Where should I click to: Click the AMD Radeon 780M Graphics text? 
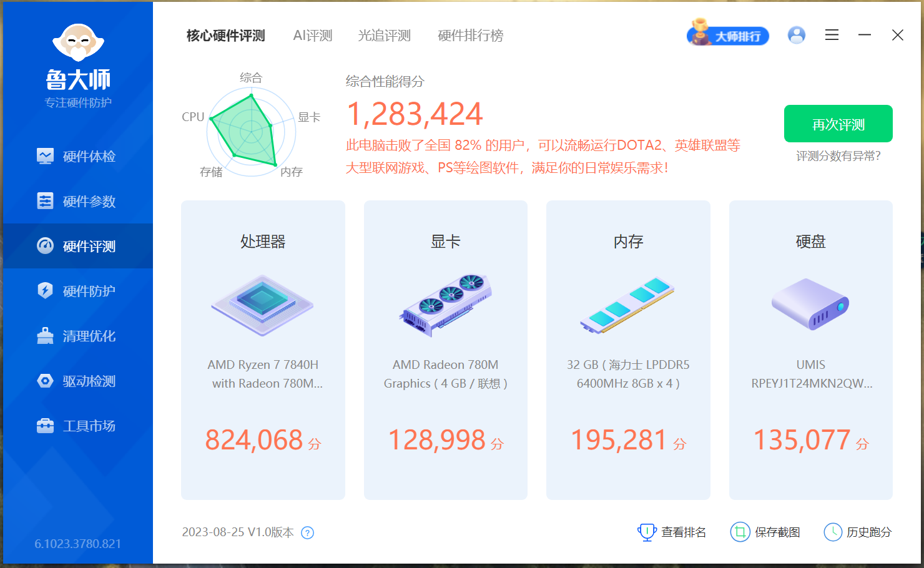446,374
